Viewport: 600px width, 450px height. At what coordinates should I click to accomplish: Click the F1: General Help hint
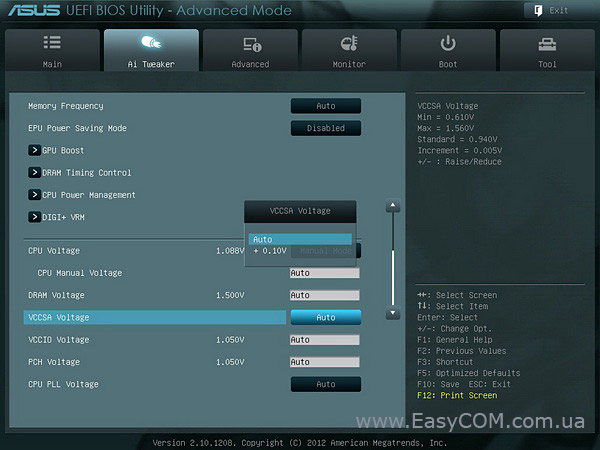tap(455, 340)
